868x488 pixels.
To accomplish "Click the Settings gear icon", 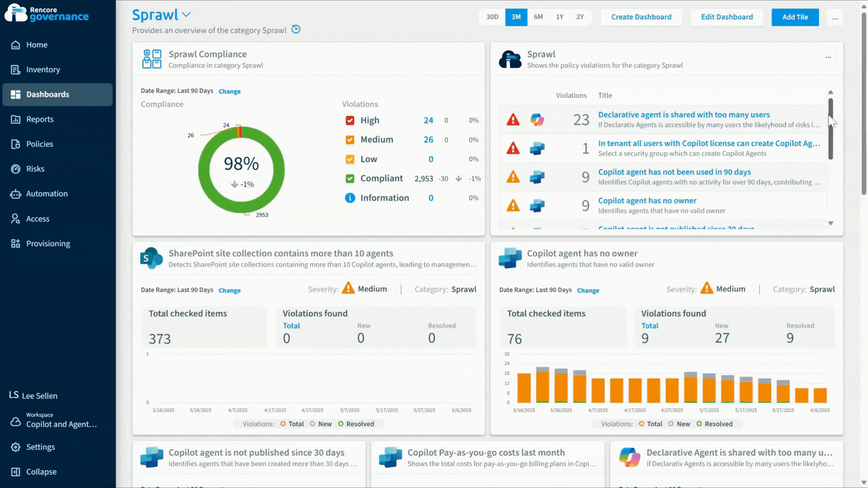I will [15, 447].
